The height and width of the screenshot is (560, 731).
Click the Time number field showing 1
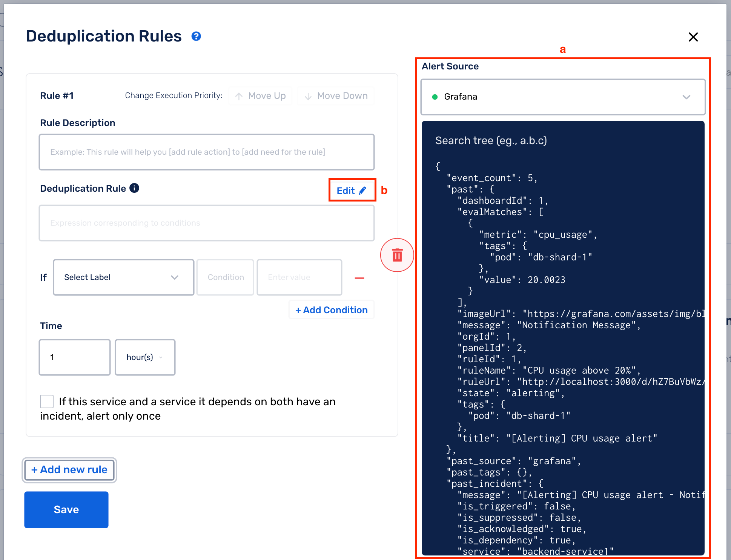coord(75,357)
